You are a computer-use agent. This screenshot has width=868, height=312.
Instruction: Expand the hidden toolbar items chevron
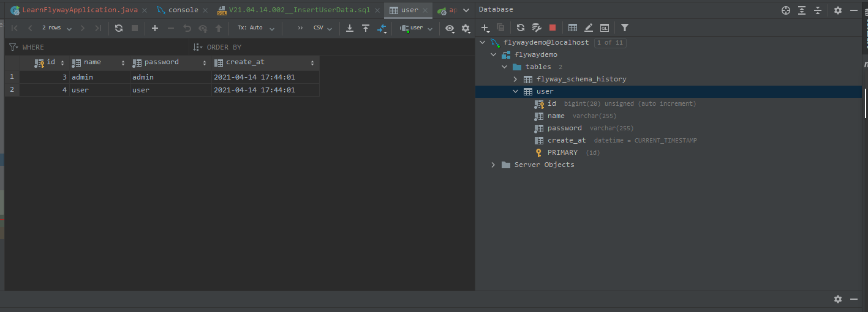tap(300, 28)
